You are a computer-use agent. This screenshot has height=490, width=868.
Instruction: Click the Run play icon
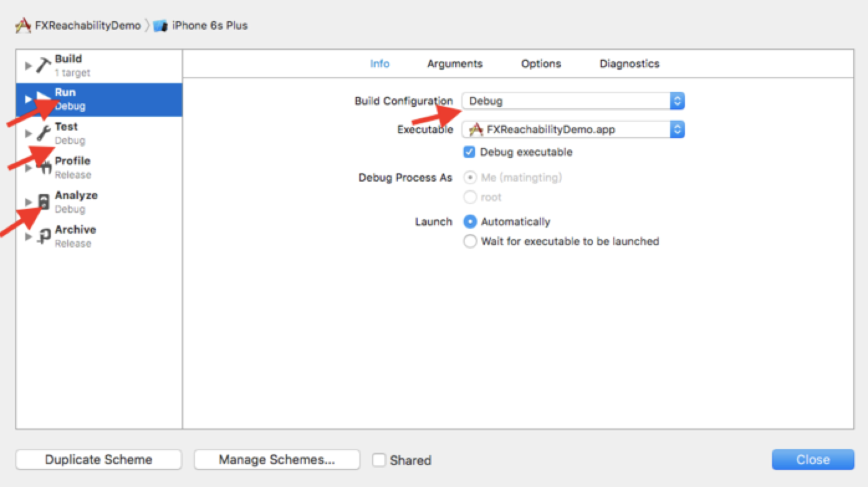[43, 99]
